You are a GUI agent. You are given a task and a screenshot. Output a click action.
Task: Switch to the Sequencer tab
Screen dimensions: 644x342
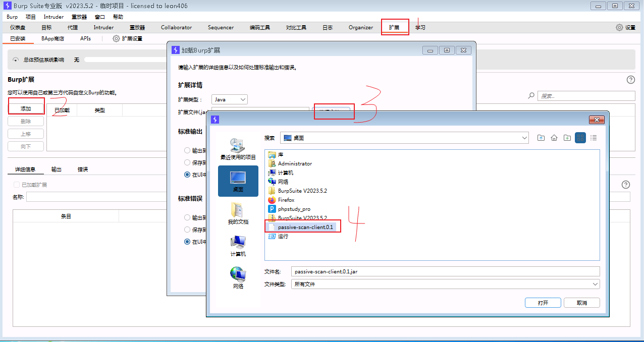click(221, 27)
